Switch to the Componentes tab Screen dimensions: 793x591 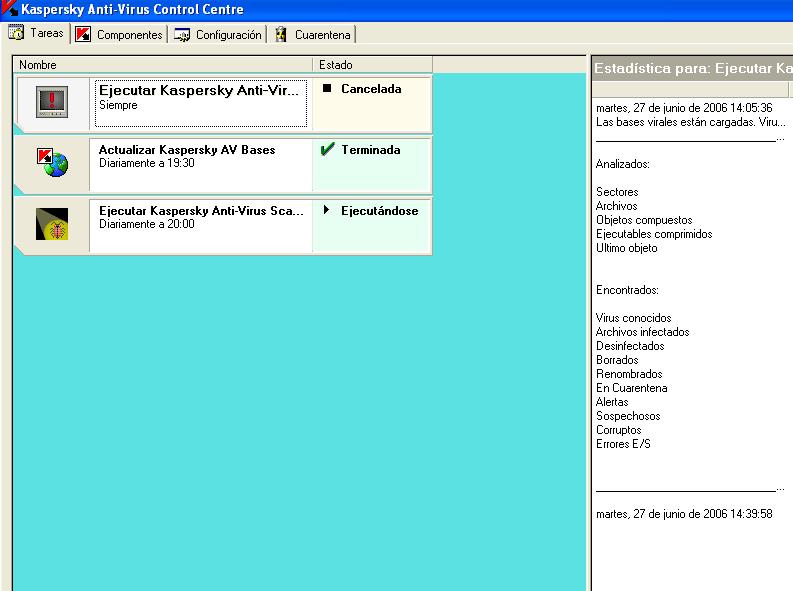coord(119,35)
